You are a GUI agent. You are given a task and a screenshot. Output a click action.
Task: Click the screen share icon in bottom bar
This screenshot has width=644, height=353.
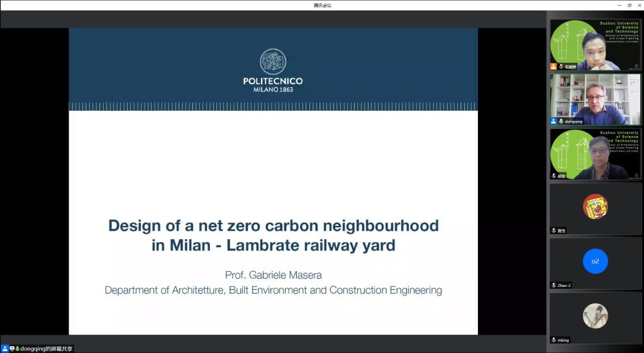click(13, 349)
